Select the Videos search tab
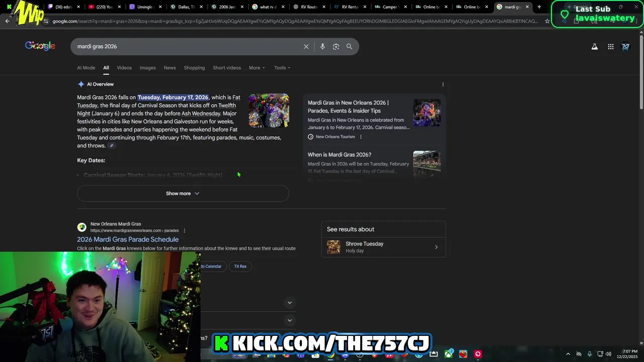The height and width of the screenshot is (362, 644). point(124,68)
